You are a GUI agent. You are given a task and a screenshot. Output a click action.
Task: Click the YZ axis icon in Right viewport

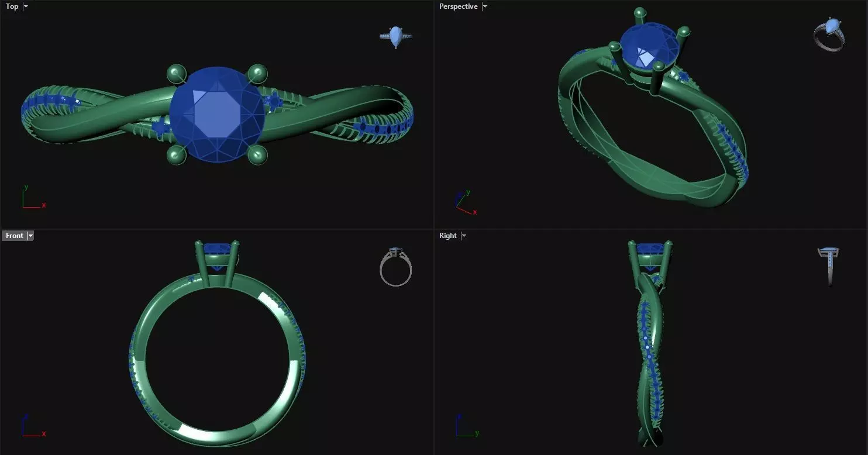(467, 425)
